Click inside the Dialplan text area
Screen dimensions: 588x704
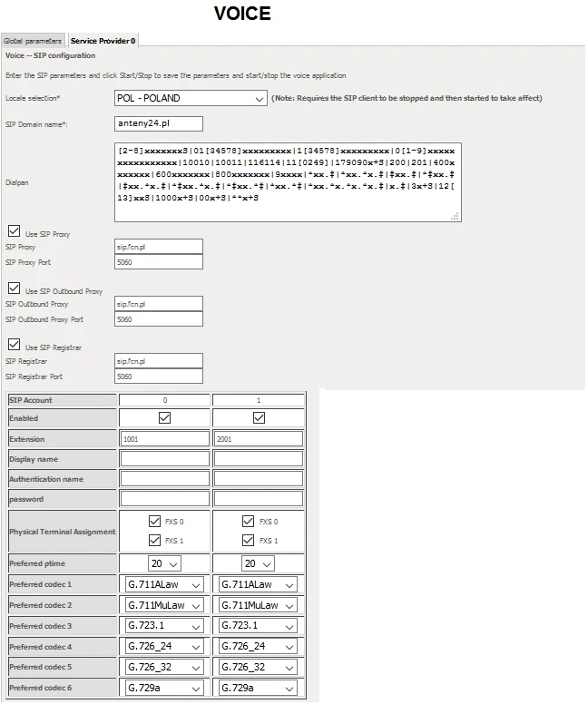coord(288,181)
